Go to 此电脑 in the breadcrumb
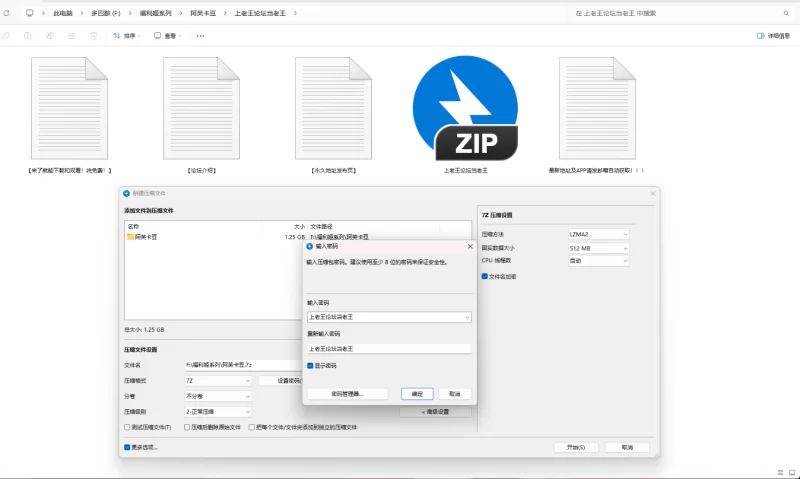 pyautogui.click(x=63, y=13)
